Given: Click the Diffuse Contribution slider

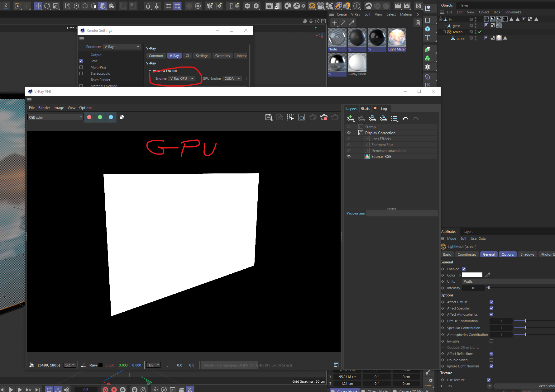Looking at the screenshot, I should tap(534, 321).
